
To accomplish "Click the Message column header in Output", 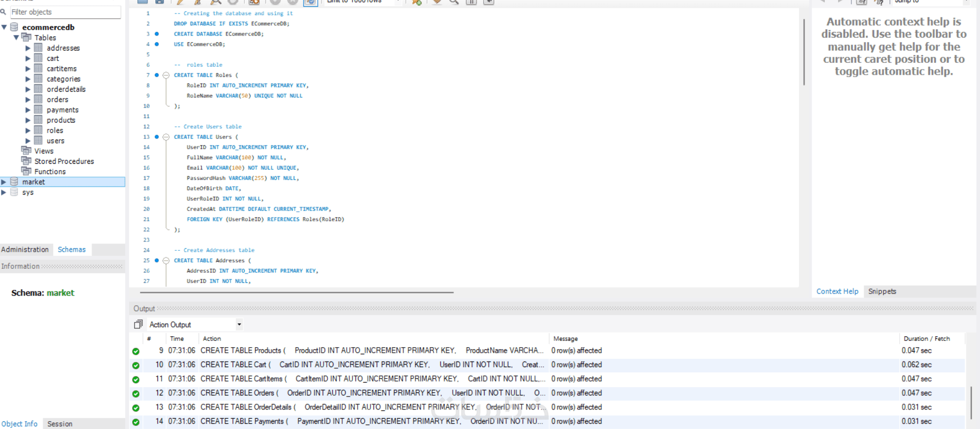I will 565,338.
